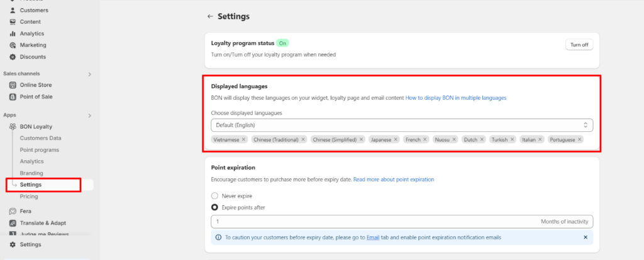Open How to display BON in multiple languages

(456, 98)
